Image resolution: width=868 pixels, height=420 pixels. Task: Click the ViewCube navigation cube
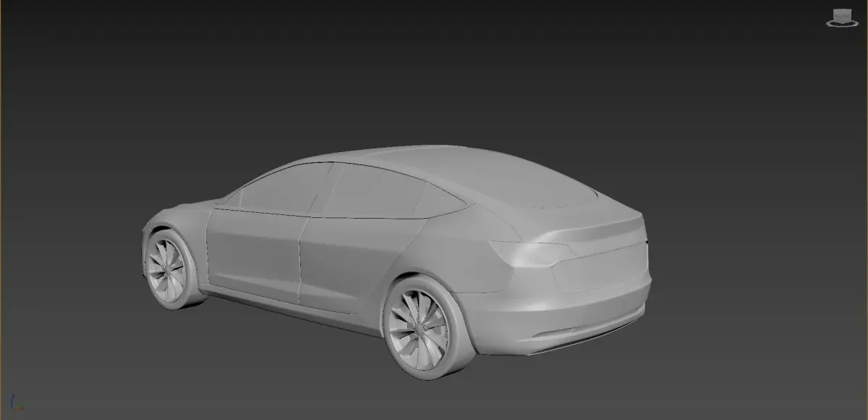[842, 15]
